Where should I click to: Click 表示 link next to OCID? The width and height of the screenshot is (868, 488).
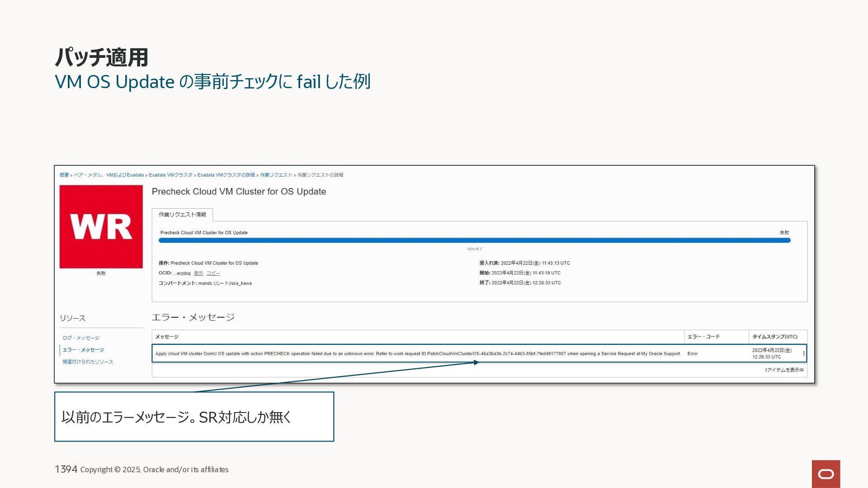pyautogui.click(x=198, y=273)
